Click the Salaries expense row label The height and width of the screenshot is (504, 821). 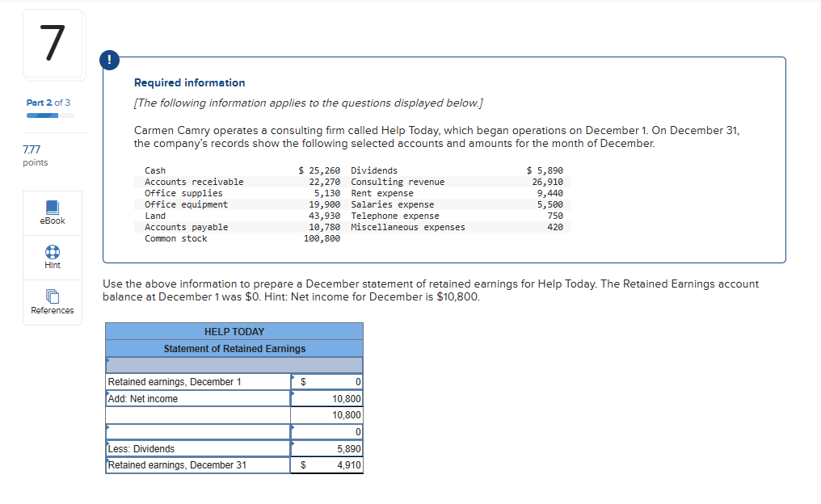click(x=393, y=204)
